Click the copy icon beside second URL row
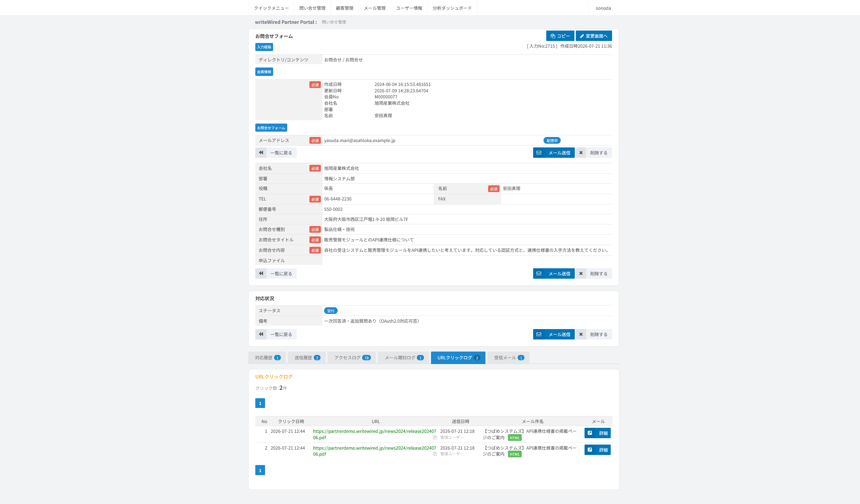 coord(435,454)
